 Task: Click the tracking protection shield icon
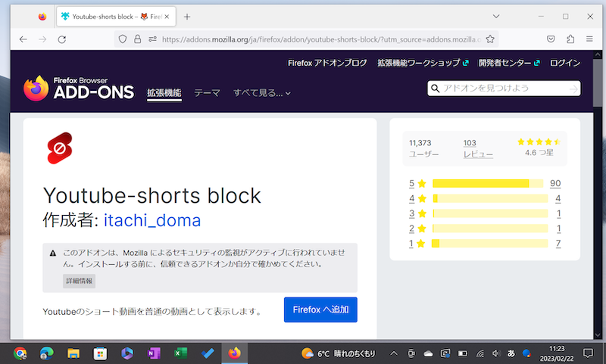(122, 39)
